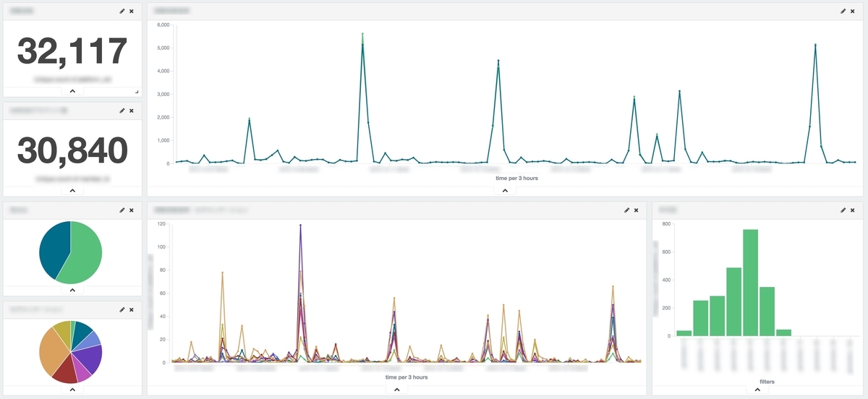This screenshot has height=399, width=868.
Task: Remove the green bar chart panel
Action: click(853, 210)
